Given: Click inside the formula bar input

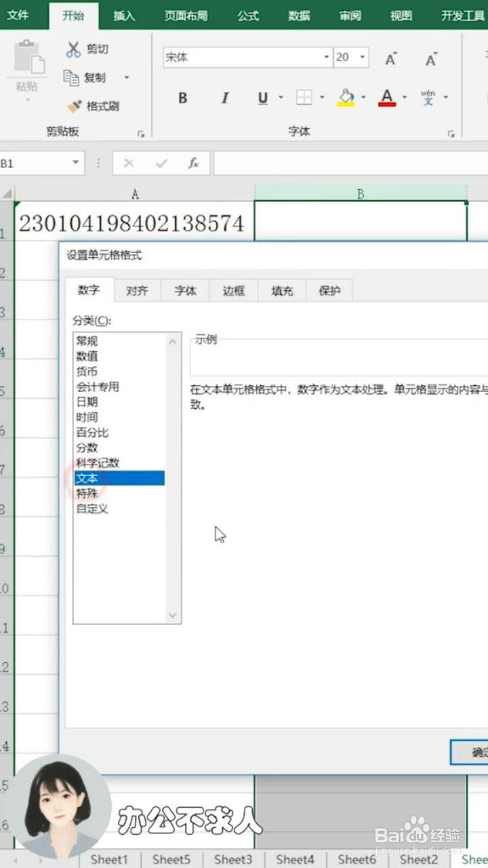Looking at the screenshot, I should 350,163.
